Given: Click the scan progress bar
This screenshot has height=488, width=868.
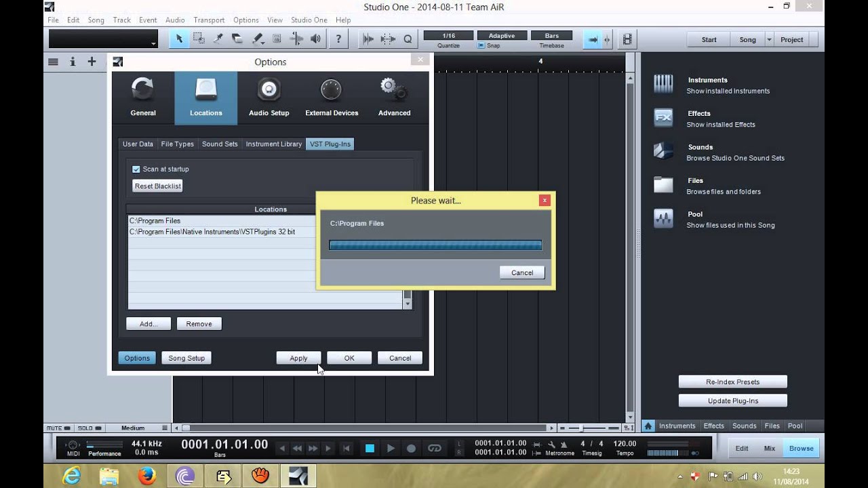Looking at the screenshot, I should point(435,245).
